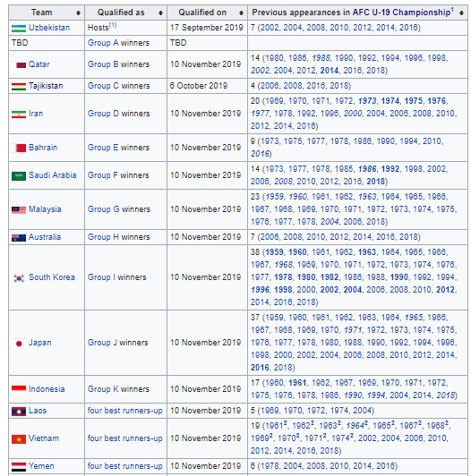
Task: Open the Iran team link
Action: [x=36, y=114]
